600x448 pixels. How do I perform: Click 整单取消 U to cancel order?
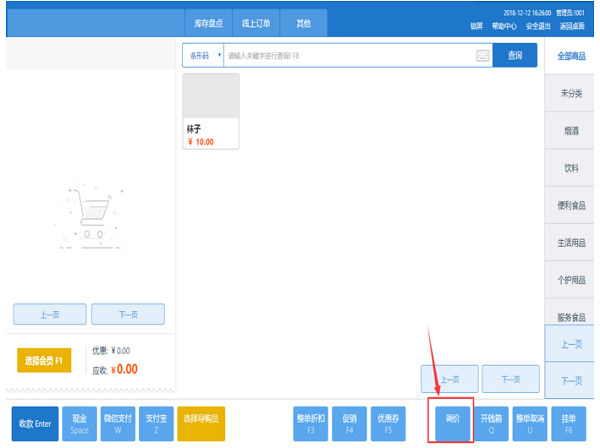pos(530,424)
